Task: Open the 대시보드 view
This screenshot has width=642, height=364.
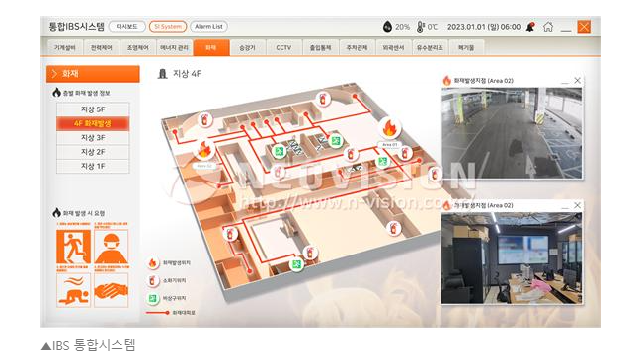Action: 127,27
